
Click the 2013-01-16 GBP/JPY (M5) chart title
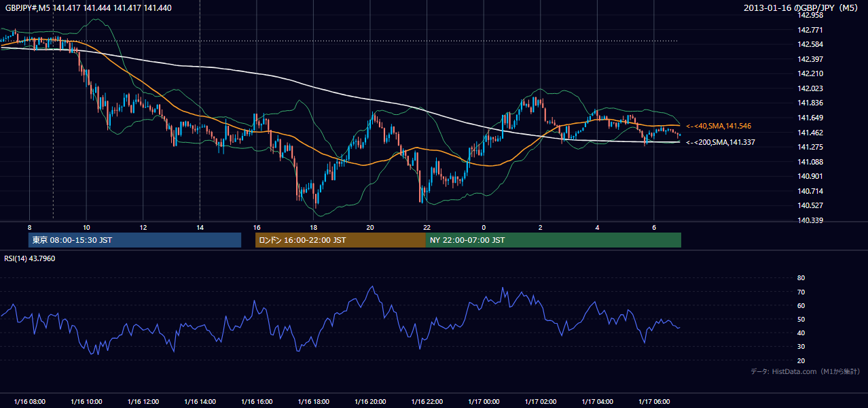801,8
